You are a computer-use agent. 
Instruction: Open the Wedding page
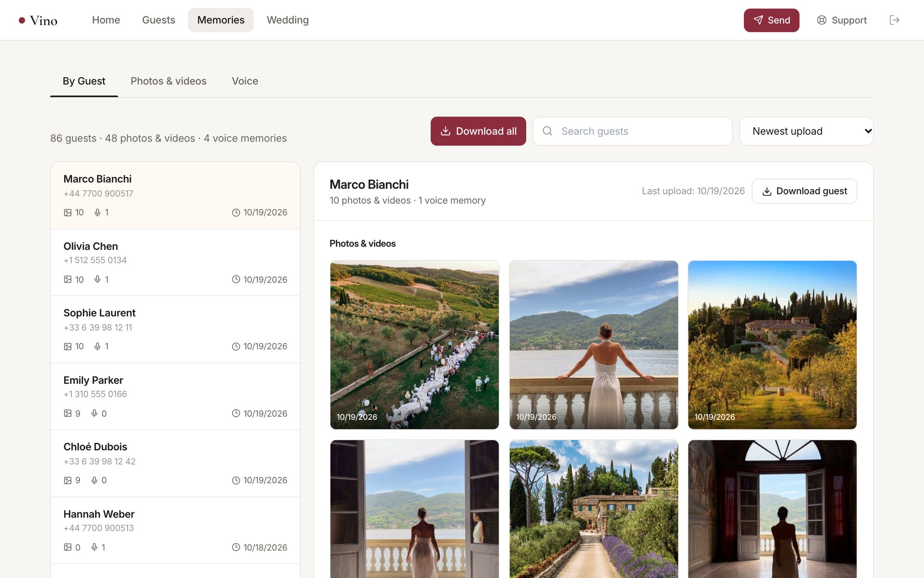click(x=288, y=20)
